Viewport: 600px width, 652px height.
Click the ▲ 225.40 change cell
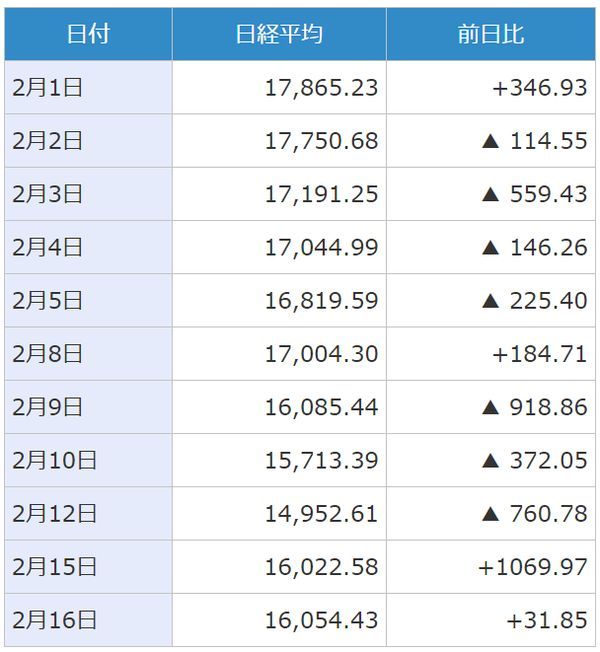coord(534,301)
